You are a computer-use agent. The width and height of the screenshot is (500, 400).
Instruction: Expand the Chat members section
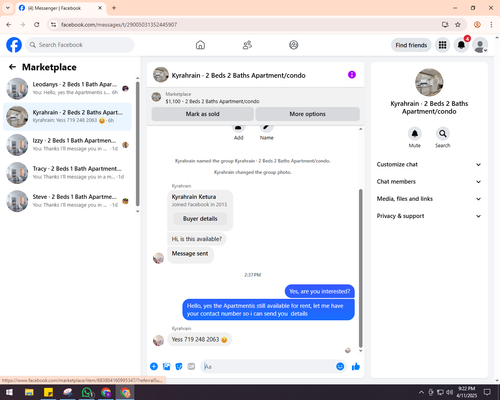pyautogui.click(x=429, y=182)
